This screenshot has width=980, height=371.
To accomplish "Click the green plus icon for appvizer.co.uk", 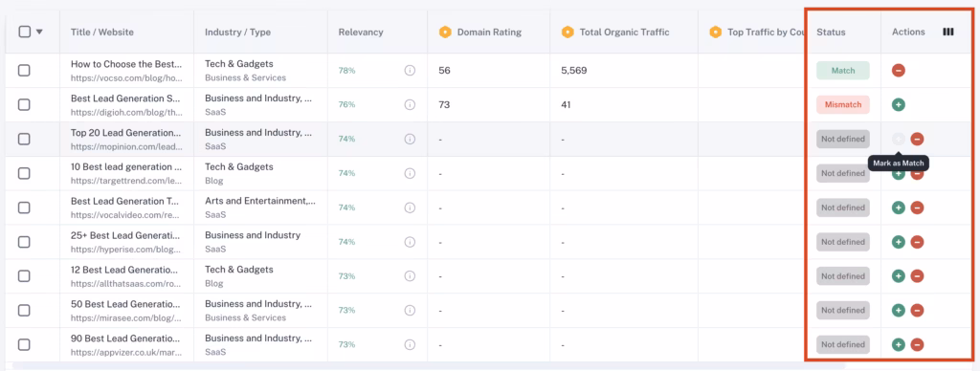I will tap(898, 344).
